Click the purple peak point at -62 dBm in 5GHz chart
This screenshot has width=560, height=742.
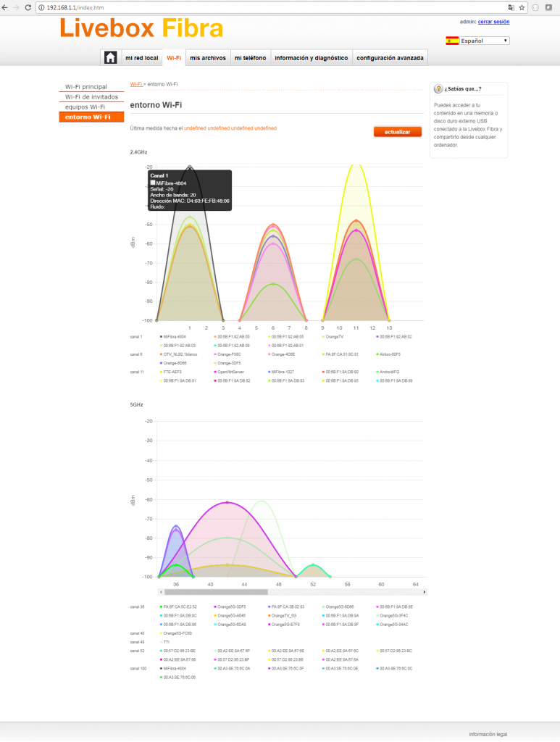227,503
